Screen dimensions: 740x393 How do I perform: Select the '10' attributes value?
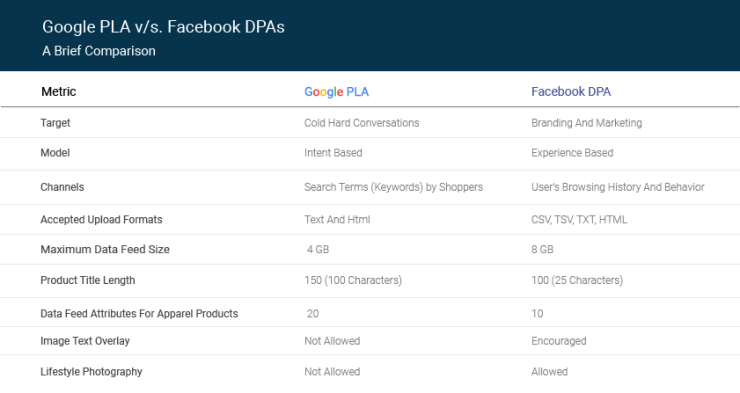[537, 314]
